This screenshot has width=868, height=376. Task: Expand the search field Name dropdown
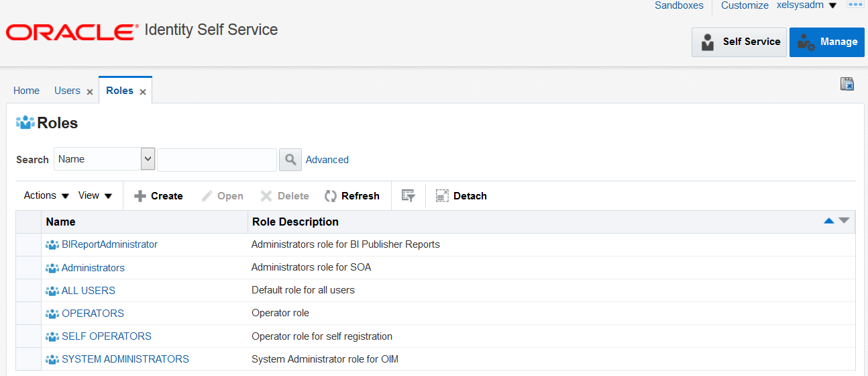pyautogui.click(x=148, y=159)
